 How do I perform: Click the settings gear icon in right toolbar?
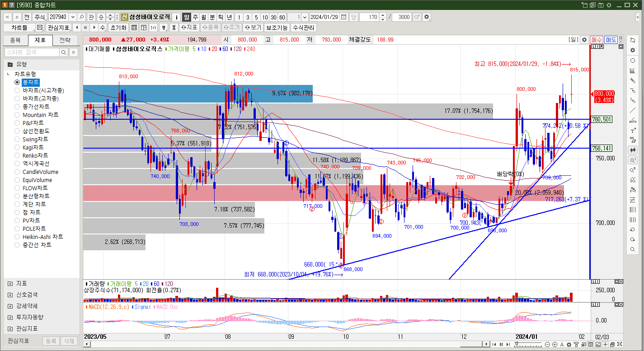(x=632, y=50)
